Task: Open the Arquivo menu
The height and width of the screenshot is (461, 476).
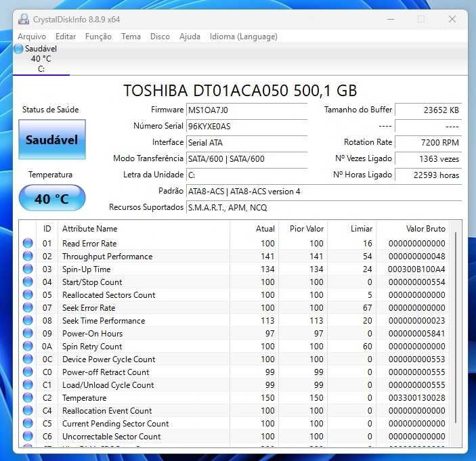Action: 32,37
